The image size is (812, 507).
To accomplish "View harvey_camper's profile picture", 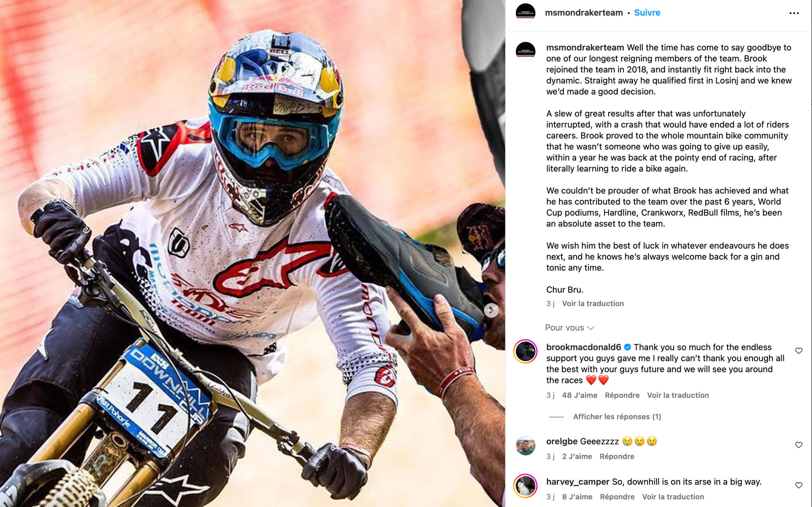I will 525,486.
